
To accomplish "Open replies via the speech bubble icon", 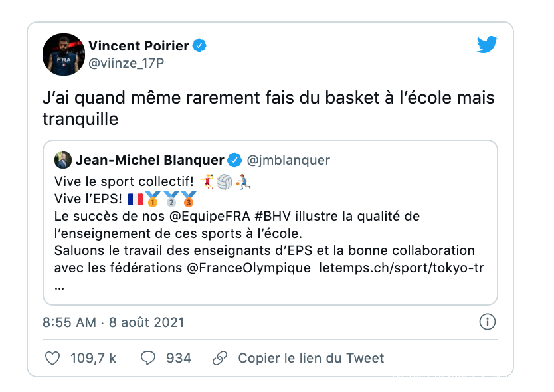I will click(148, 358).
